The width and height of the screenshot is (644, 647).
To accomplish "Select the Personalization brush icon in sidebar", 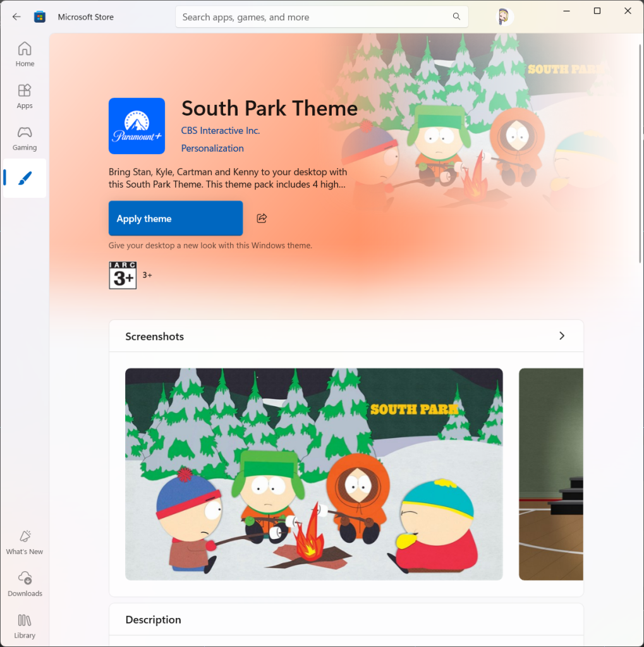I will (25, 178).
